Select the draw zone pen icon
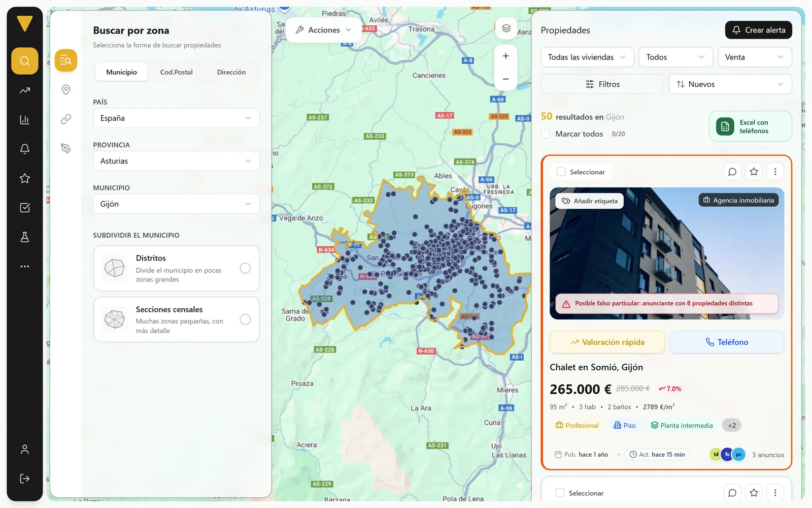Viewport: 812px width, 508px height. pos(66,148)
